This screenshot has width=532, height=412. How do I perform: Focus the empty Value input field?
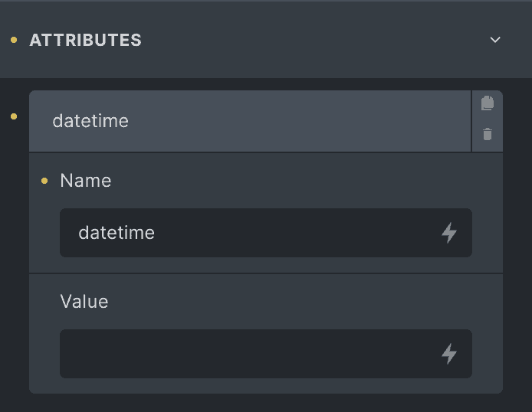[266, 354]
